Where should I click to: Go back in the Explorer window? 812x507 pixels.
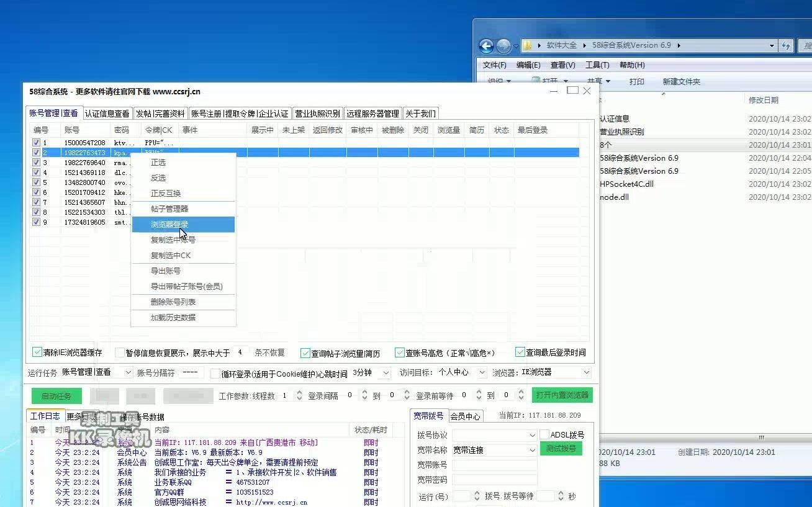point(487,46)
